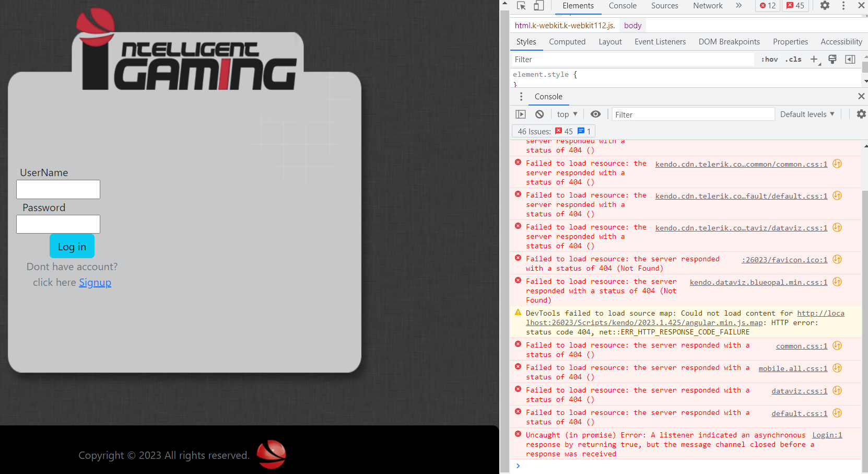Screen dimensions: 868x474
Task: Expand more DevTools tabs chevron
Action: pyautogui.click(x=738, y=6)
